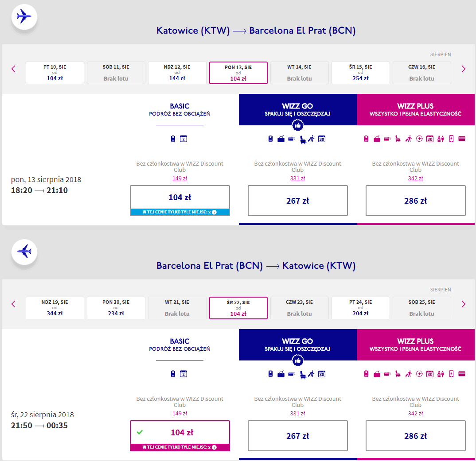The image size is (476, 461).
Task: Select the 104 zł Basic fare for outbound flight
Action: click(x=180, y=198)
